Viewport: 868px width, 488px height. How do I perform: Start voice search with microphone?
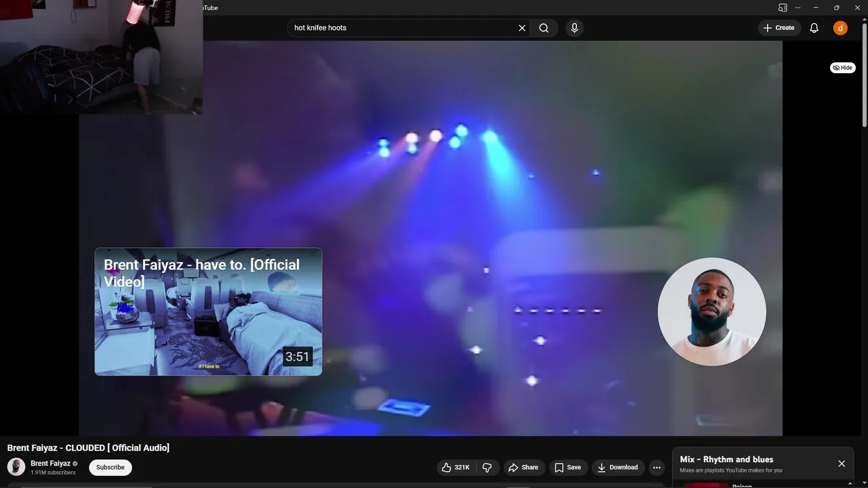[x=574, y=28]
